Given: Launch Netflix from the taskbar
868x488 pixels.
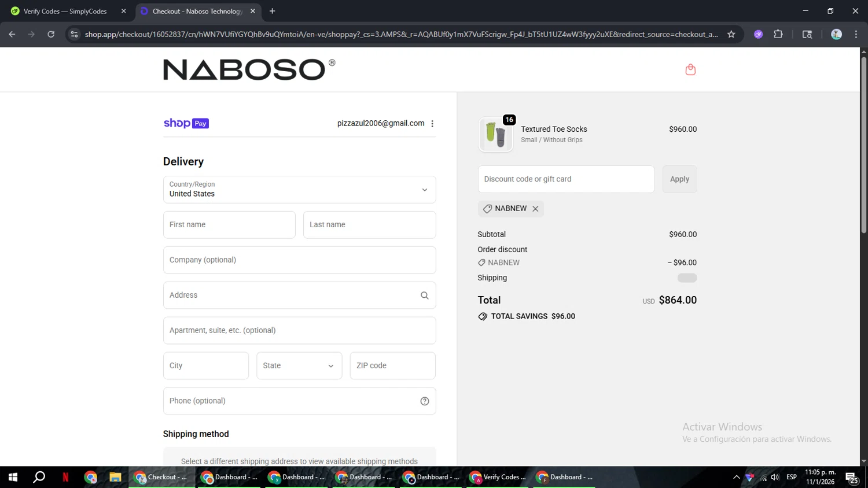Looking at the screenshot, I should [65, 477].
